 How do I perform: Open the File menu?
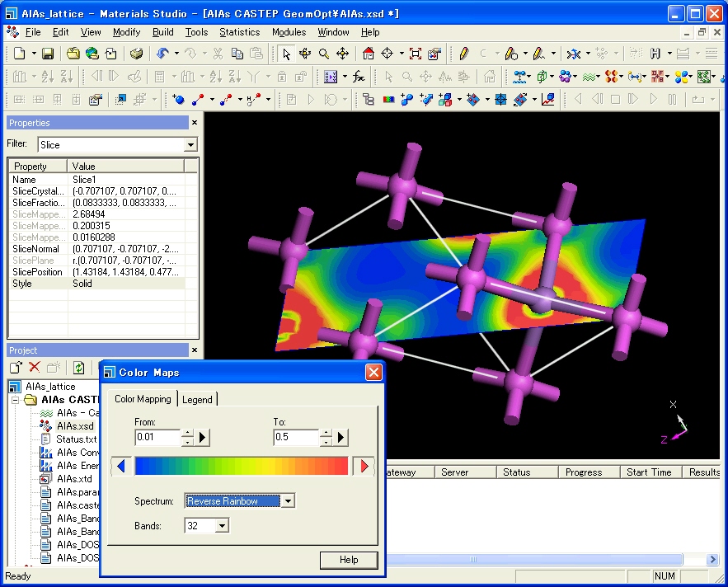[x=32, y=32]
